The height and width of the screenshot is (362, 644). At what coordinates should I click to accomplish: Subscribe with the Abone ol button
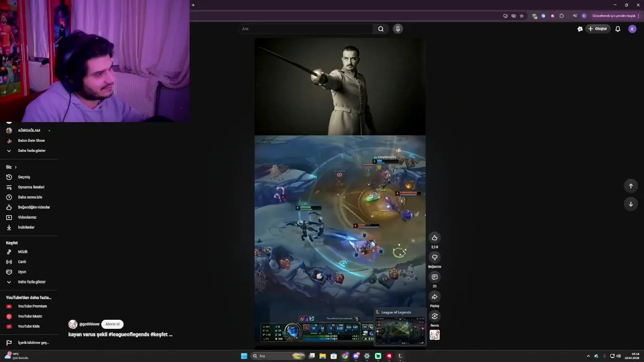pyautogui.click(x=113, y=324)
